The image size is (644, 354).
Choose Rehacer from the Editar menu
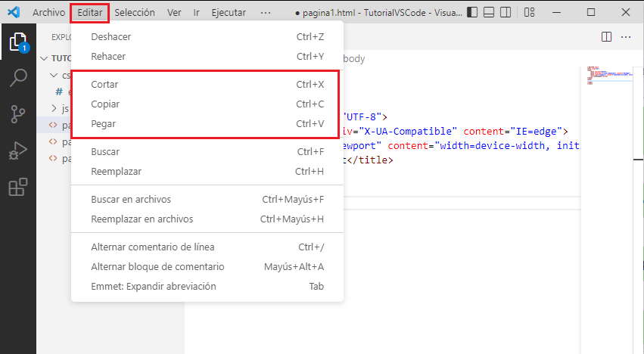207,56
